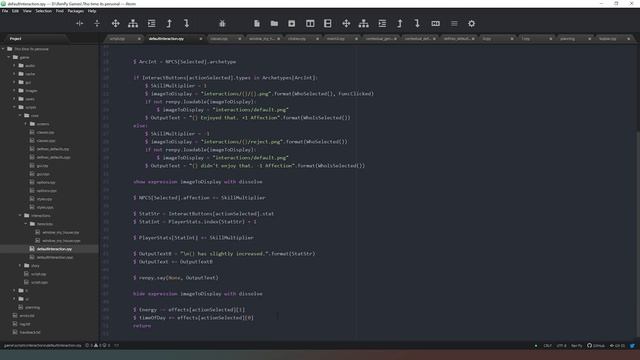The height and width of the screenshot is (360, 640).
Task: Open the Selection menu
Action: click(43, 11)
